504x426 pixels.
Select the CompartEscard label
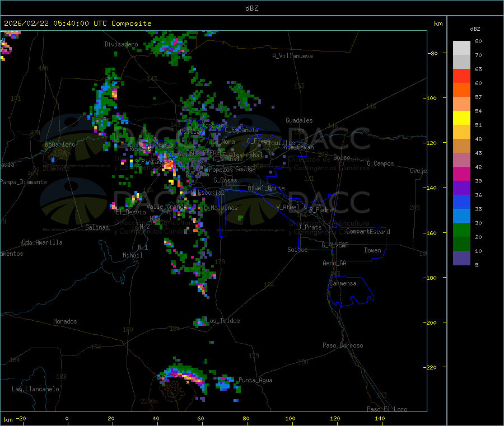click(x=368, y=232)
